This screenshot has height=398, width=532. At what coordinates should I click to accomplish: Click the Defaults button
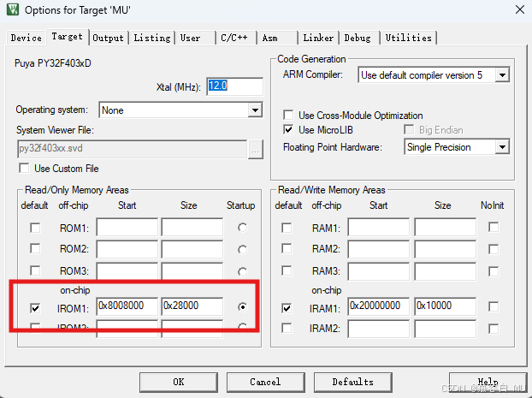[353, 382]
